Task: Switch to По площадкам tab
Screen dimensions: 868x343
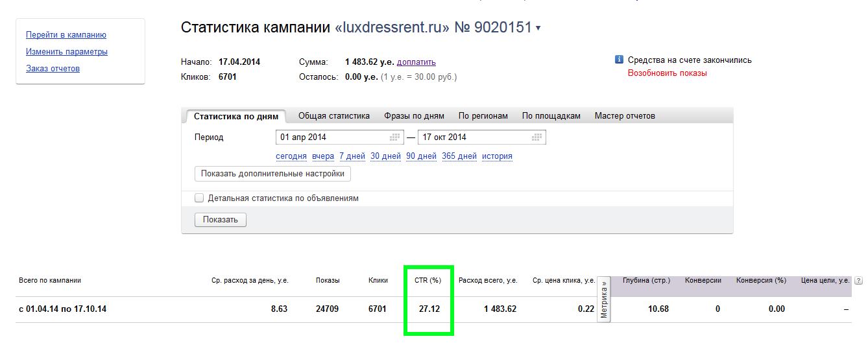Action: coord(551,116)
